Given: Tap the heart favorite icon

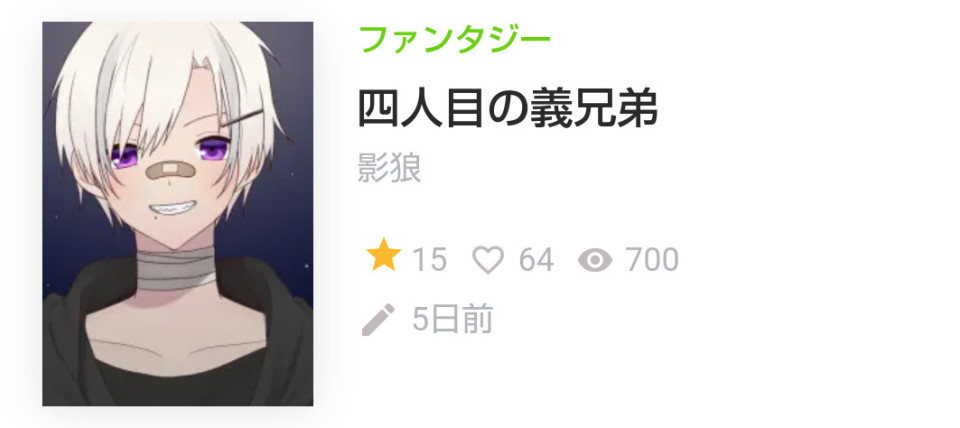Looking at the screenshot, I should pyautogui.click(x=488, y=260).
